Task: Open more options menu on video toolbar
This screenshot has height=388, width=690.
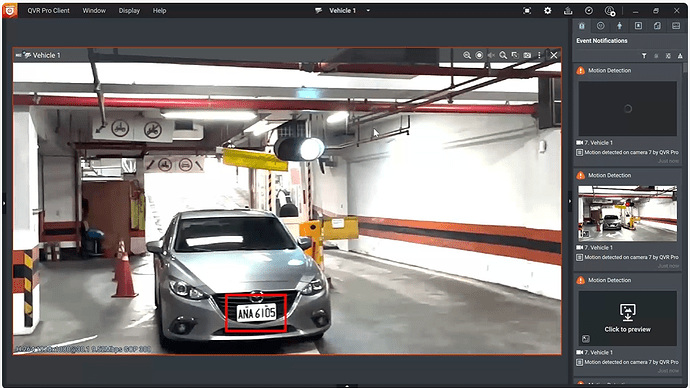Action: tap(539, 55)
